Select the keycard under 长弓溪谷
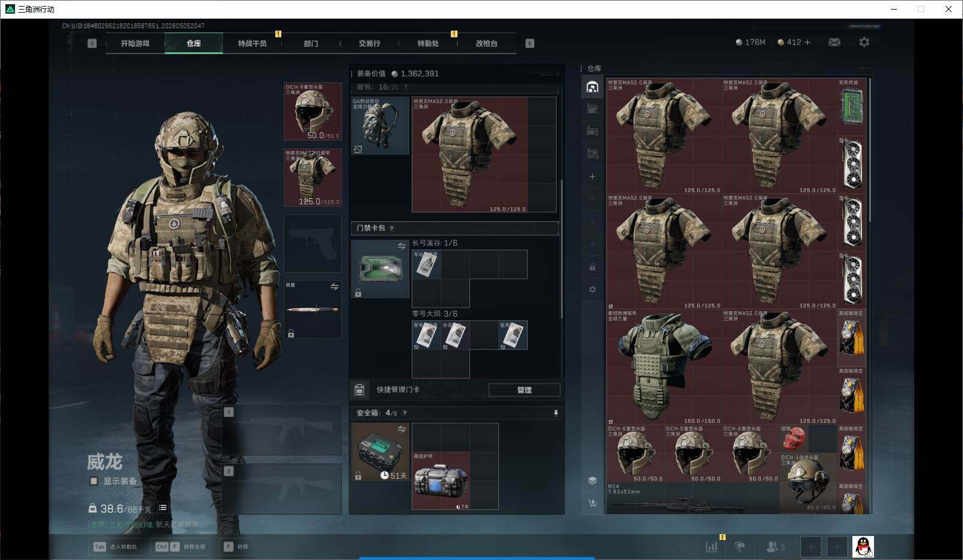This screenshot has width=963, height=560. pyautogui.click(x=426, y=264)
